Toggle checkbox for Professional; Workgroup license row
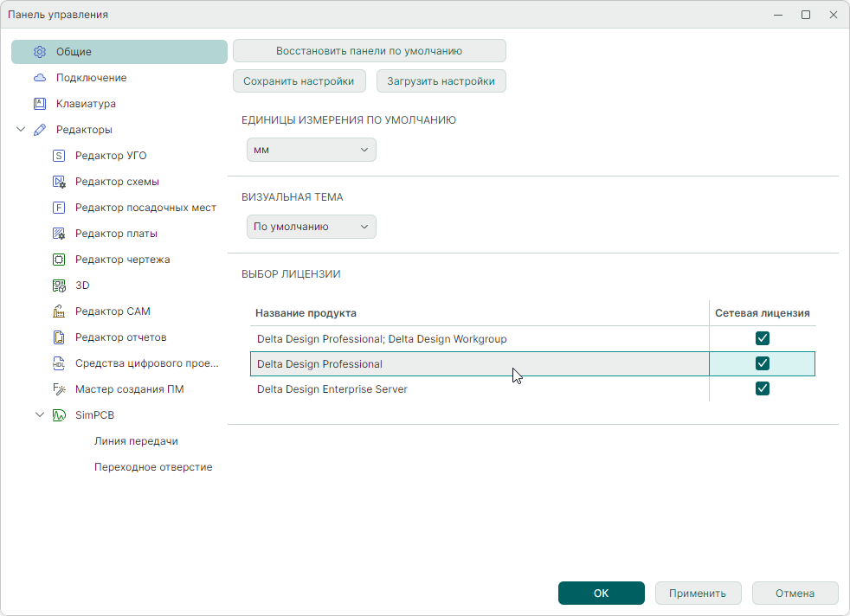This screenshot has width=850, height=616. coord(763,338)
